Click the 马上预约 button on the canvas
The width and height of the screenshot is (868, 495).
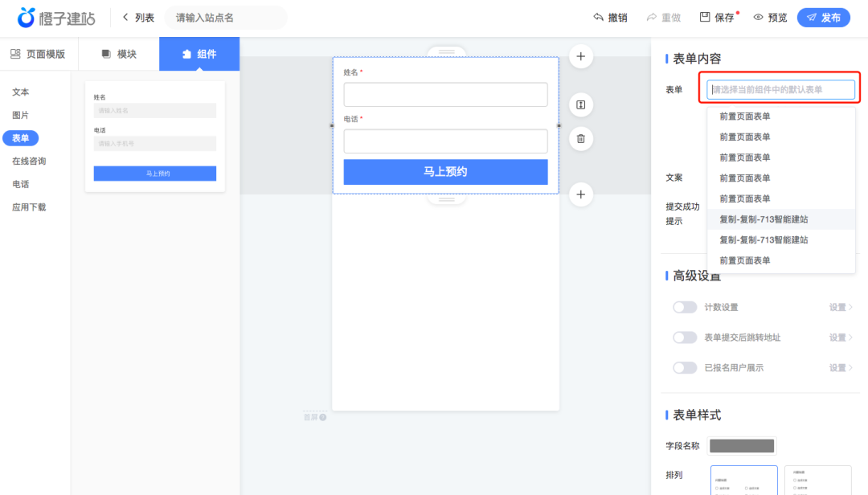pyautogui.click(x=445, y=172)
